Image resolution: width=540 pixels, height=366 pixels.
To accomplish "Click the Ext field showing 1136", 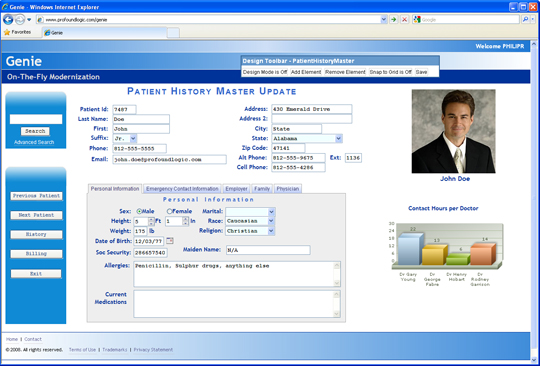I will [x=353, y=158].
